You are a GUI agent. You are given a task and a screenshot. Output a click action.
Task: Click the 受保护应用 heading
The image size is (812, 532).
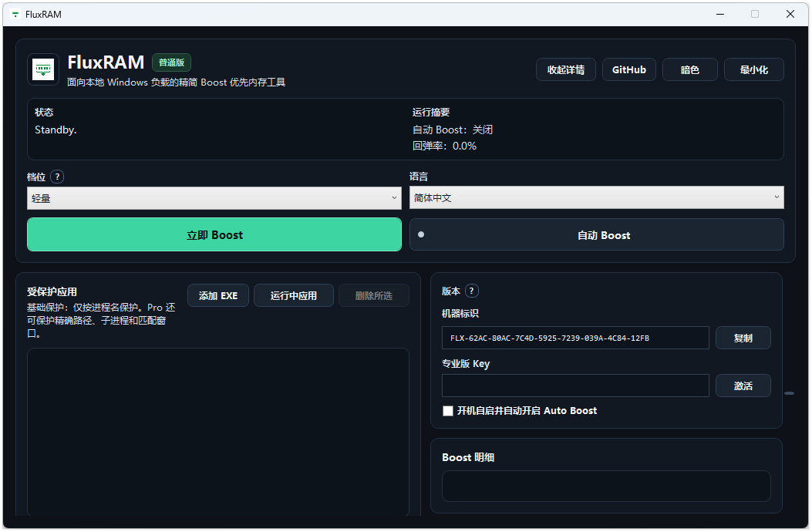click(x=52, y=291)
